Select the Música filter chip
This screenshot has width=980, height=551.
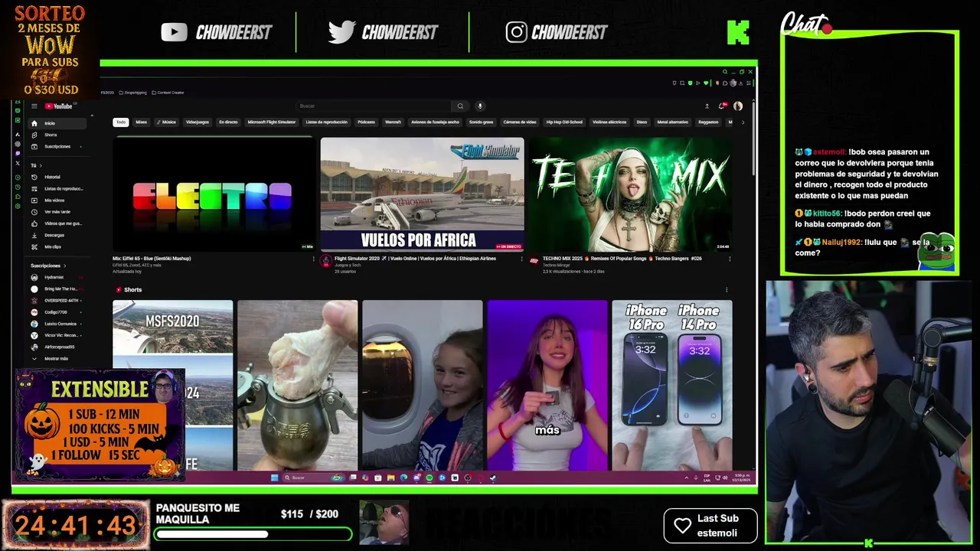pyautogui.click(x=167, y=122)
